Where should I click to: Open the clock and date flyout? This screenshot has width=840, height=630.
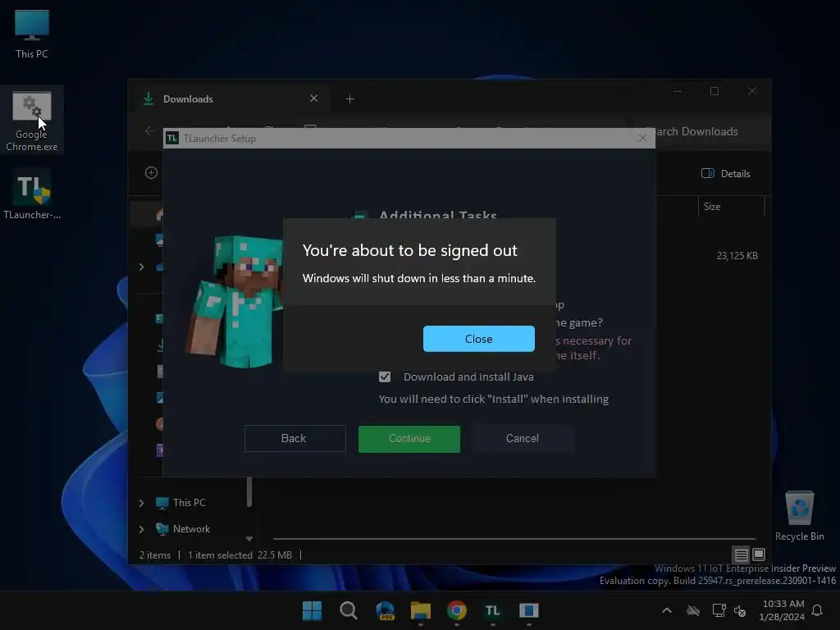pyautogui.click(x=782, y=610)
